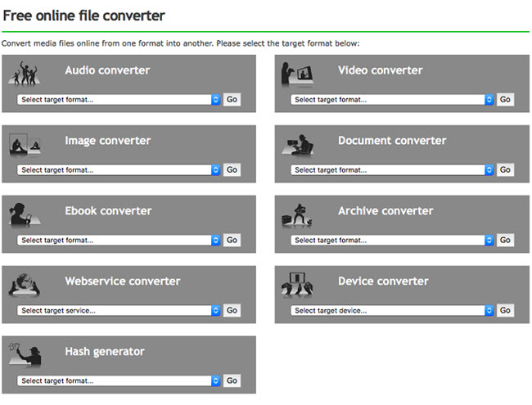Click the Archive converter boxes icon
The width and height of the screenshot is (532, 405).
click(297, 215)
